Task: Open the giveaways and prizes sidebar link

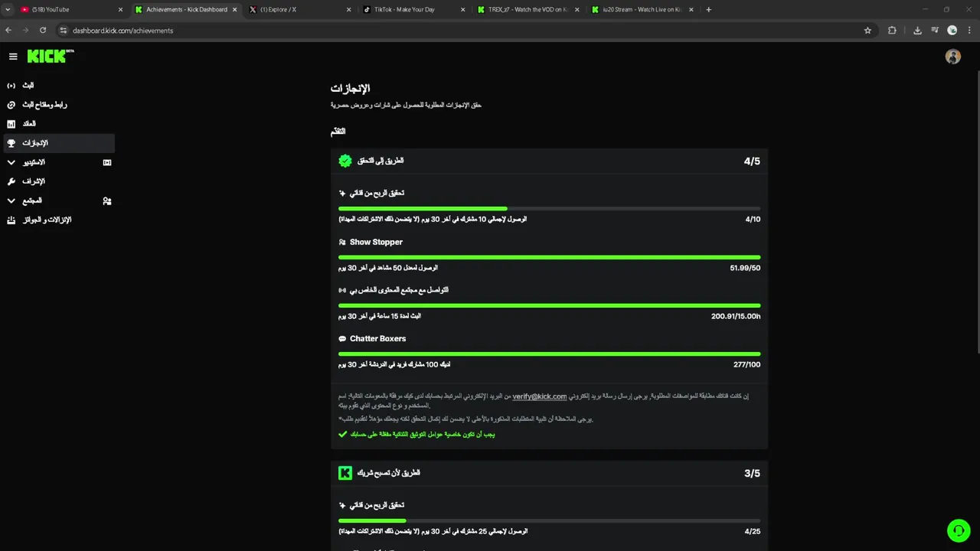Action: [46, 220]
